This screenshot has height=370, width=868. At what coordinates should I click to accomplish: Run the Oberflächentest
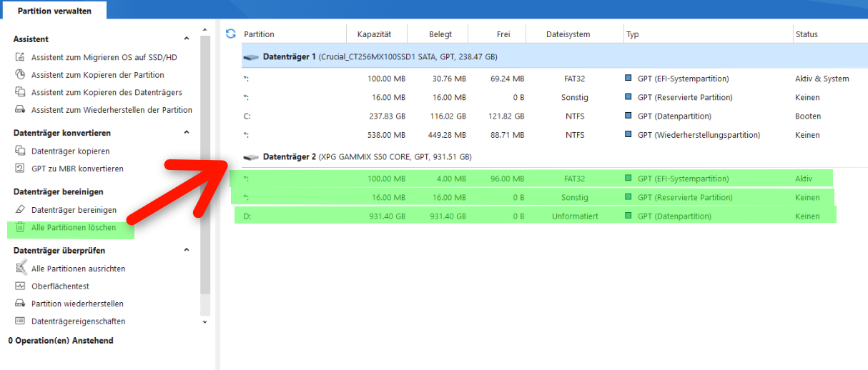[60, 286]
